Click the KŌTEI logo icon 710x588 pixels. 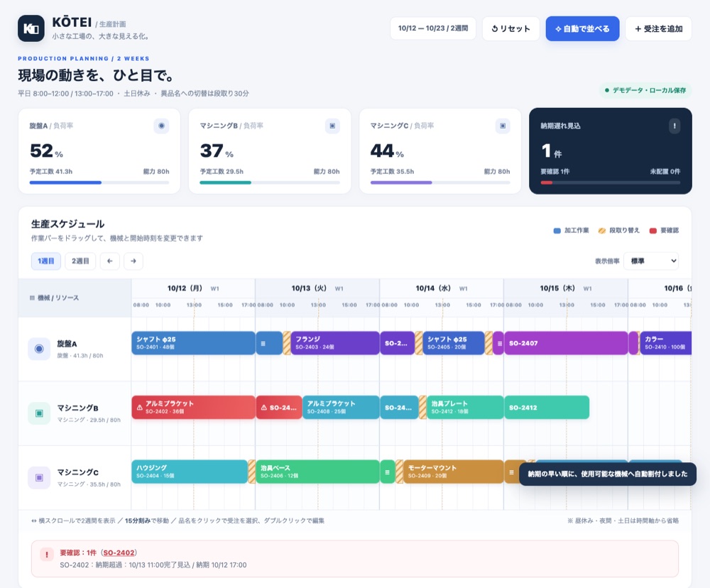[31, 28]
